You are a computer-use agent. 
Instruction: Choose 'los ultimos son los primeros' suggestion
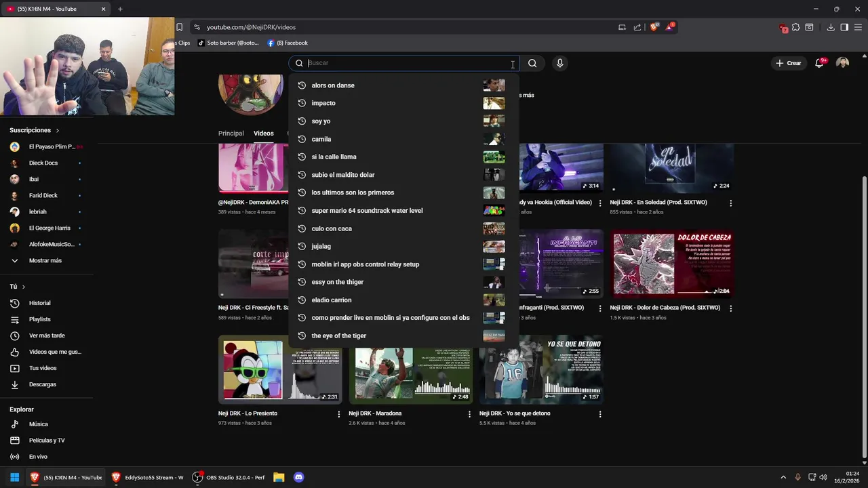[403, 192]
